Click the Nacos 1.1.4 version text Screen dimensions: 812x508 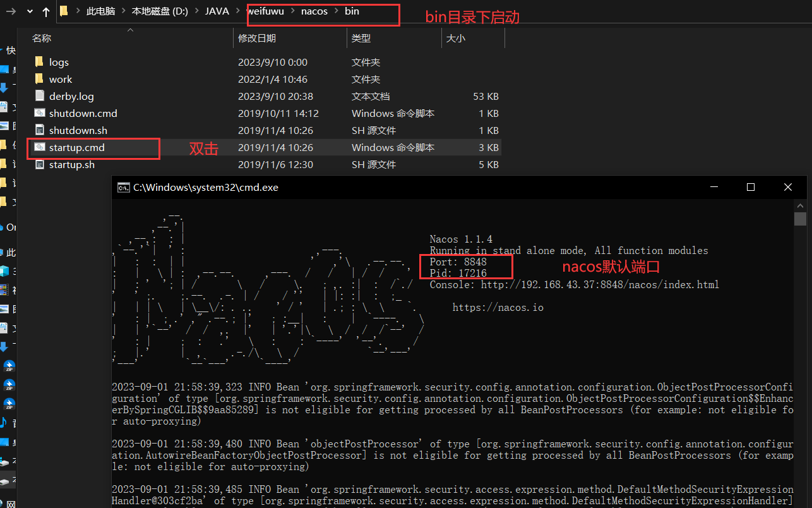coord(461,239)
